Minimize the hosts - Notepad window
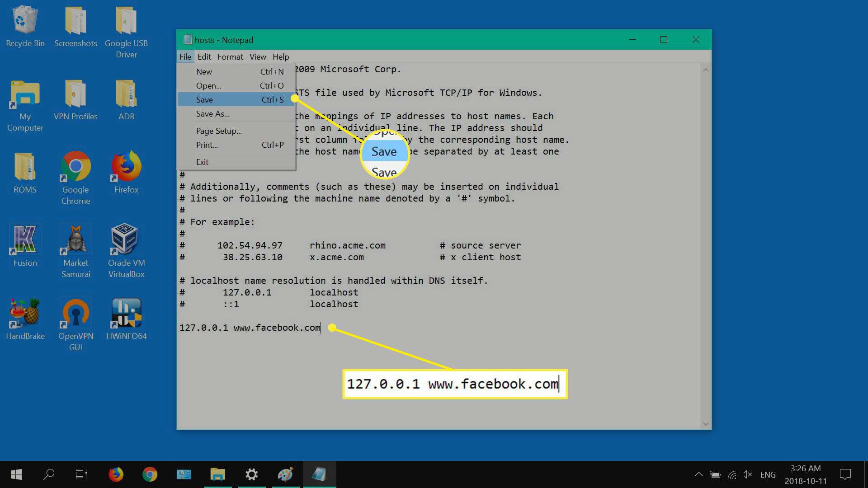The width and height of the screenshot is (868, 488). 632,40
